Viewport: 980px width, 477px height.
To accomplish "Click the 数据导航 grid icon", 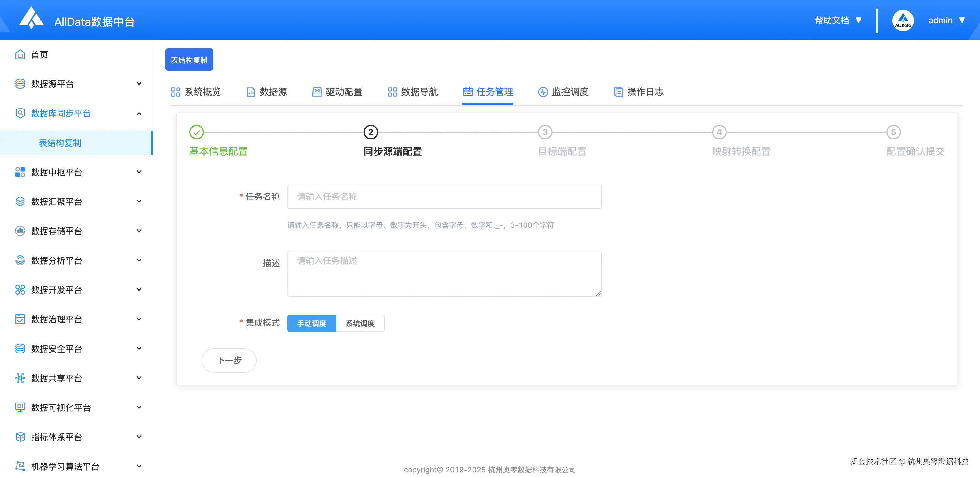I will [392, 92].
